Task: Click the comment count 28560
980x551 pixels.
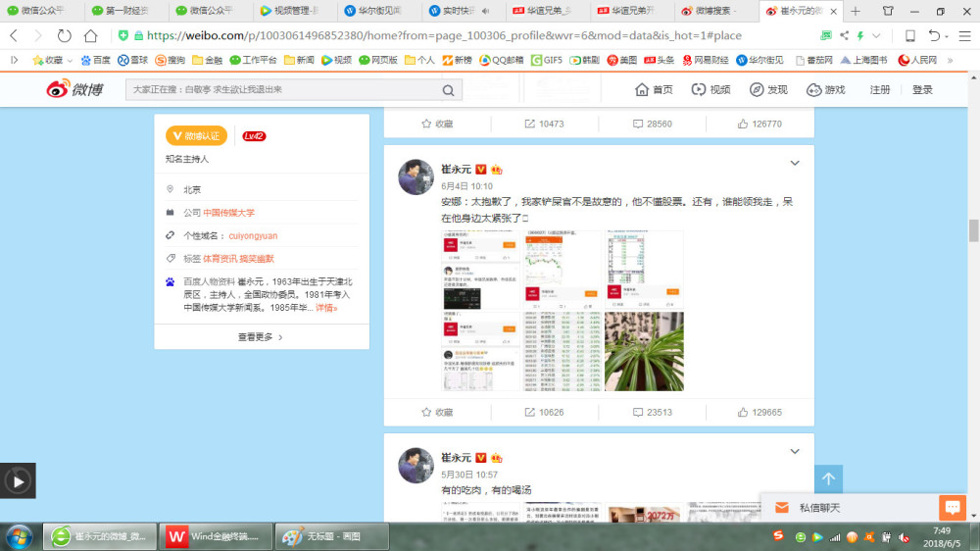Action: tap(652, 124)
